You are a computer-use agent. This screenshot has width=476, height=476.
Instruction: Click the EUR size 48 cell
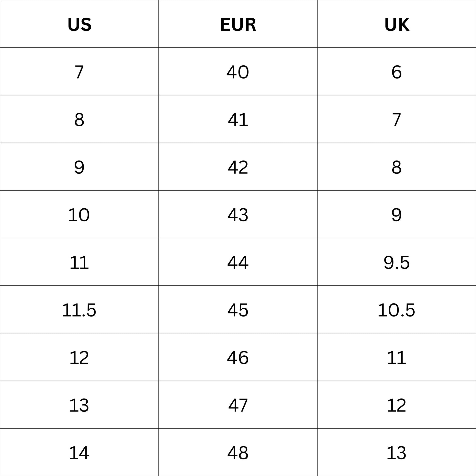click(x=238, y=453)
